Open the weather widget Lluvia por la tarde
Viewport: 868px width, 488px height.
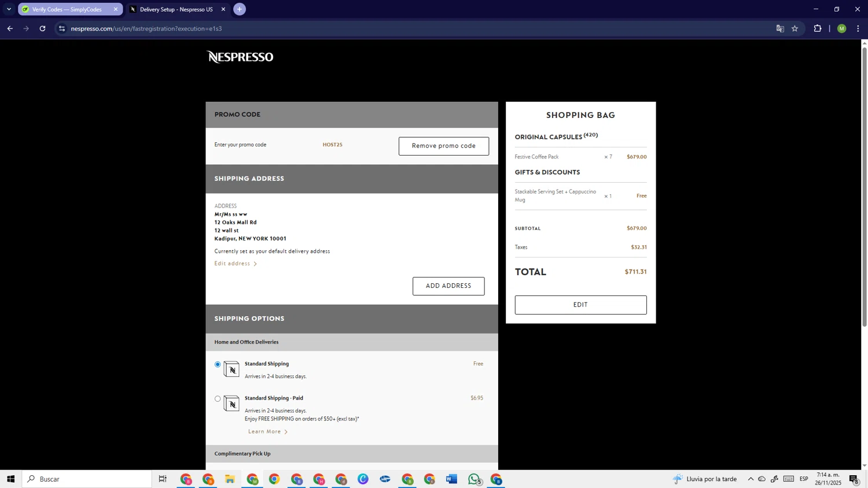tap(705, 479)
